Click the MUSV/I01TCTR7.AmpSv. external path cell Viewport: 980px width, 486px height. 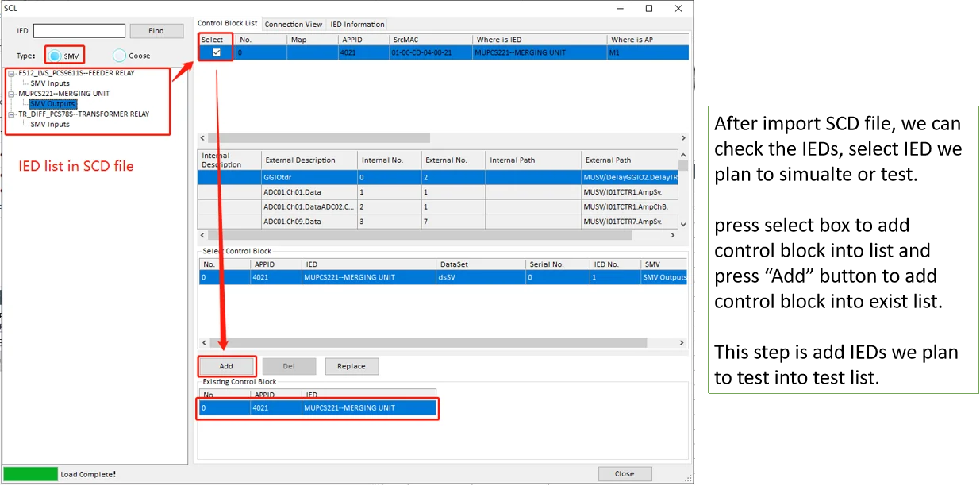point(629,222)
